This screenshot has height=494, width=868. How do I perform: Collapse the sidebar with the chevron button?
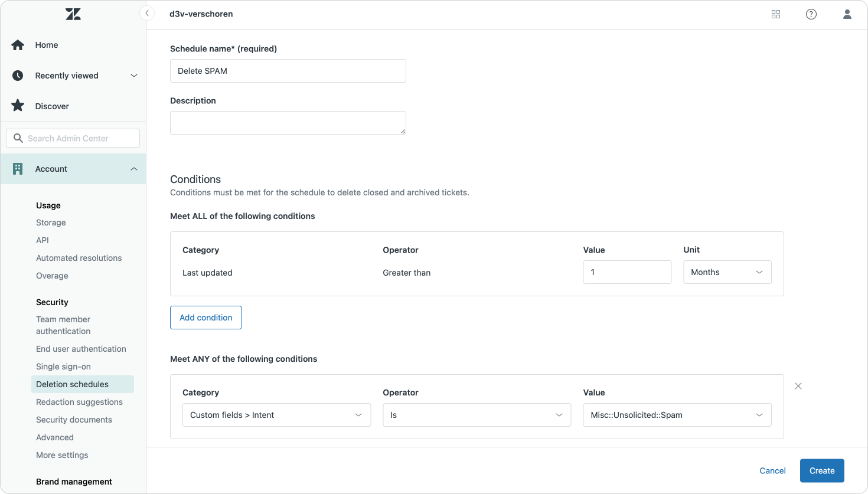(x=147, y=13)
